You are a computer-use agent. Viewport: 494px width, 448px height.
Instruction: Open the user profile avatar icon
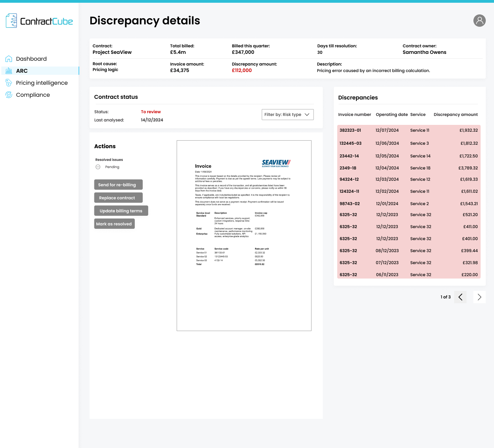[480, 21]
